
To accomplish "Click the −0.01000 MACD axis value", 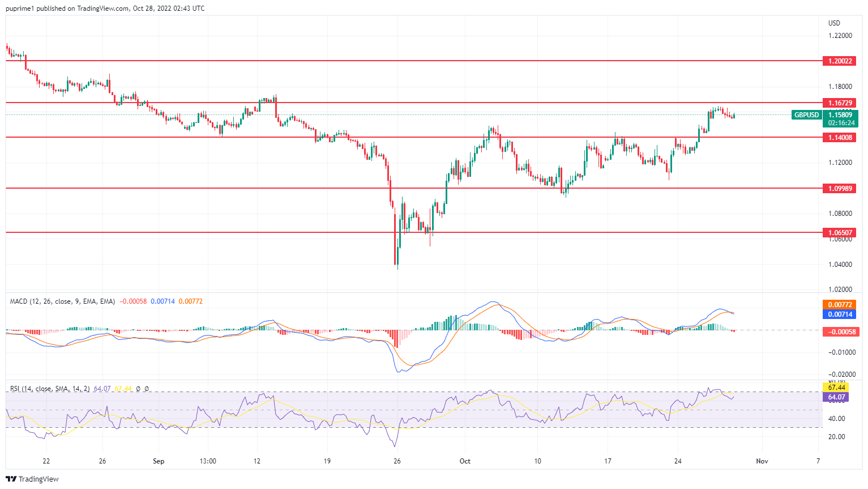I will point(841,352).
